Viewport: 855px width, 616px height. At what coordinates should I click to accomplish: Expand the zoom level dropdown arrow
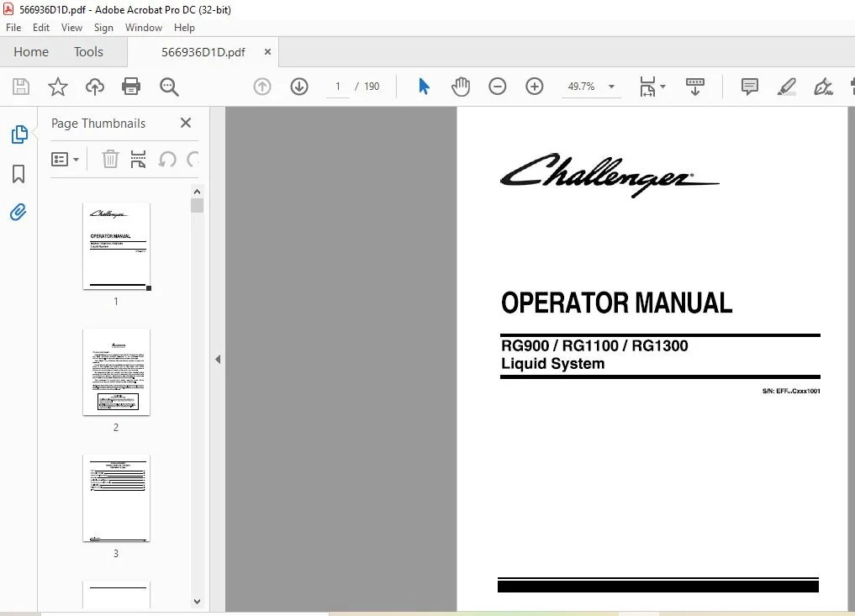(611, 87)
